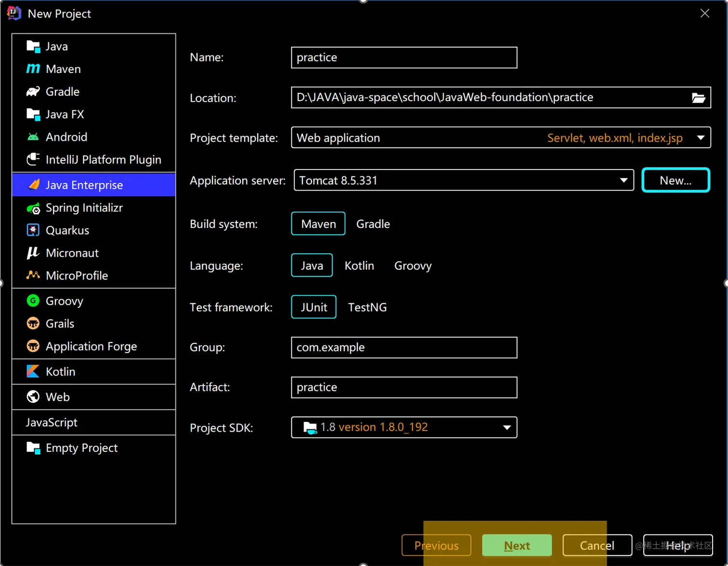Click the Kotlin logo icon
Image resolution: width=728 pixels, height=566 pixels.
point(33,371)
